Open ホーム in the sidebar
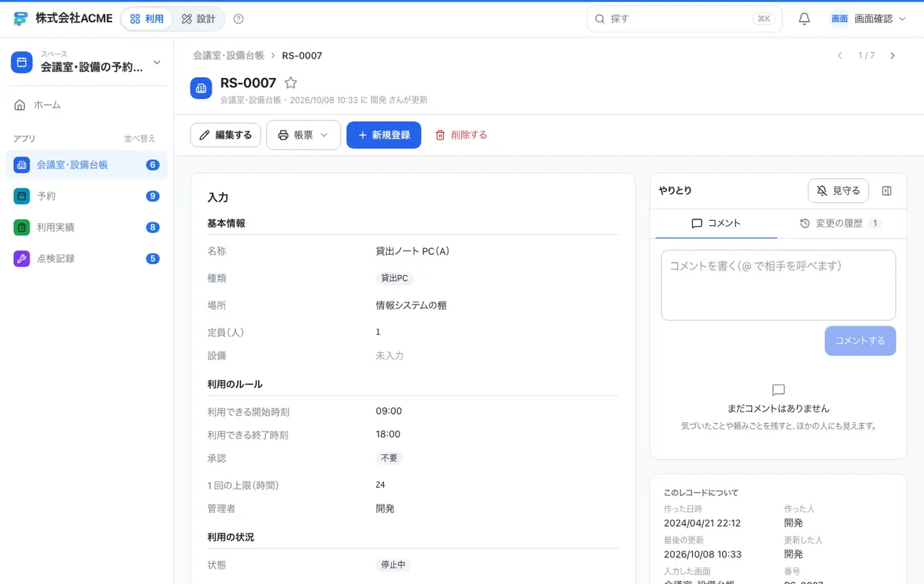The width and height of the screenshot is (924, 584). pos(87,105)
